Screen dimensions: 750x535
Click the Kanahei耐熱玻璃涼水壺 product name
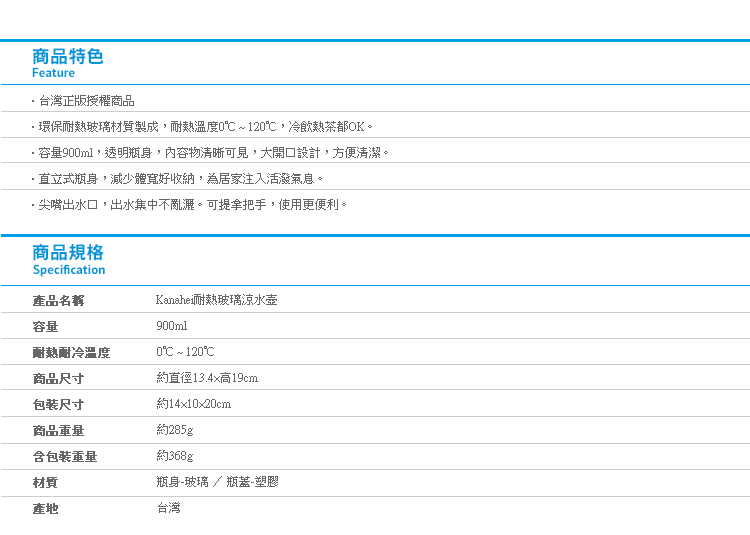(216, 300)
